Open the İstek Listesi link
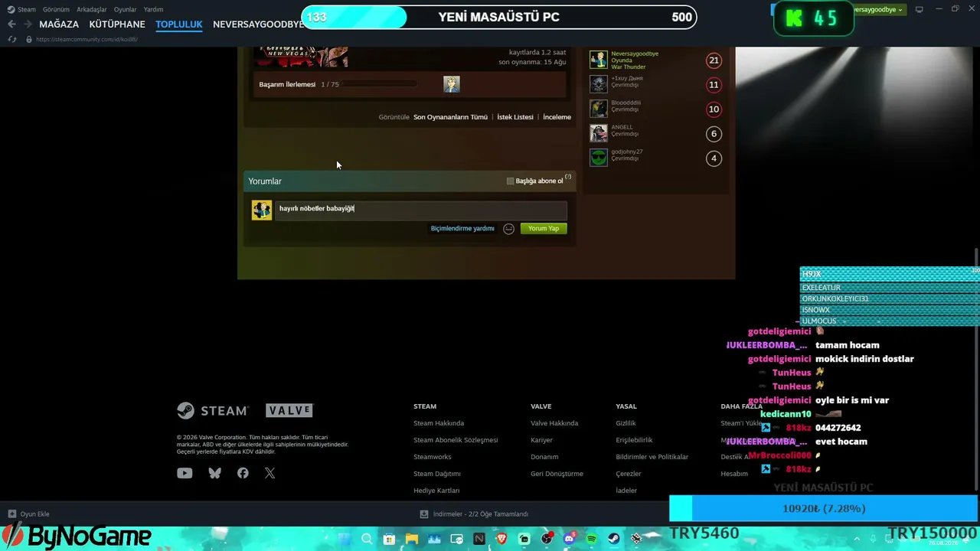Viewport: 980px width, 551px height. click(515, 117)
